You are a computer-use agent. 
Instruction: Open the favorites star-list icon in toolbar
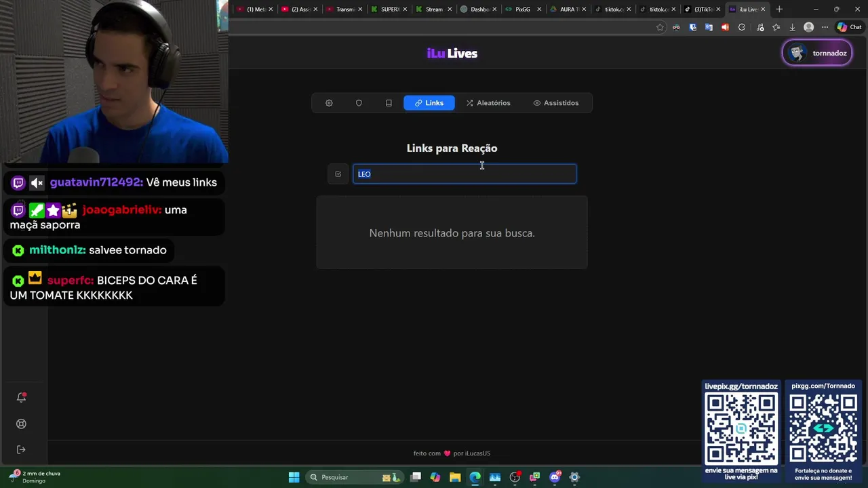point(776,27)
